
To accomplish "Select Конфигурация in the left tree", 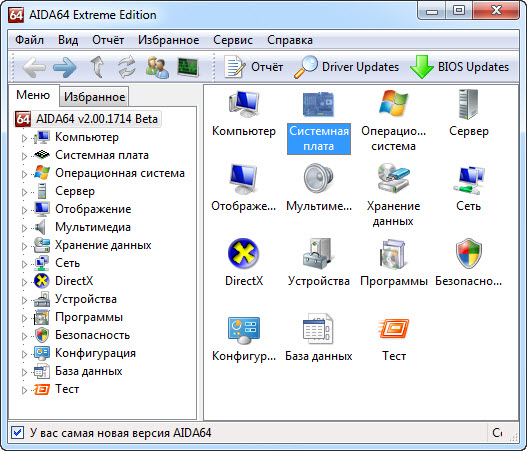I will [x=95, y=353].
